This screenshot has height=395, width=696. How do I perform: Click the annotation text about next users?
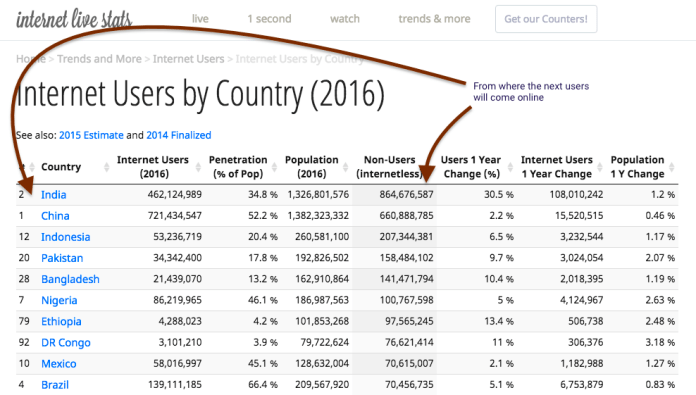(531, 92)
